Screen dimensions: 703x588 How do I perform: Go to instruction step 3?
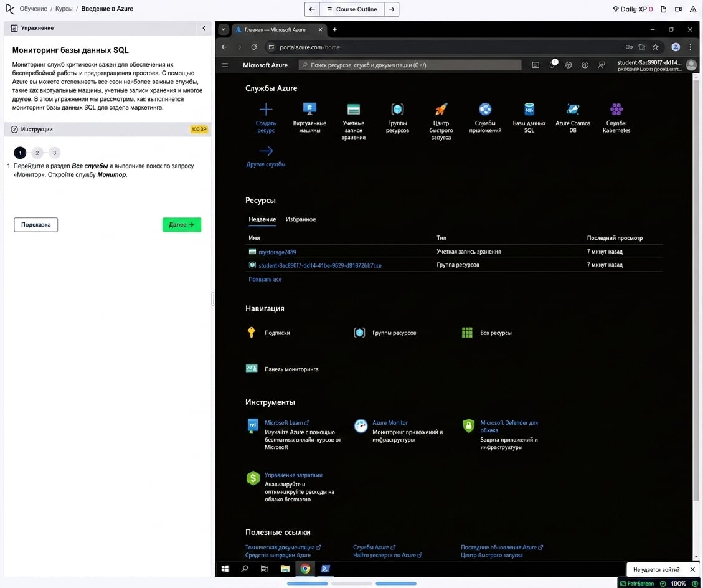click(55, 153)
